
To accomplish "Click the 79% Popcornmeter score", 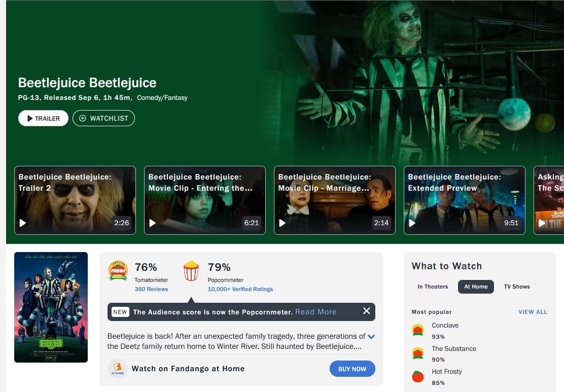I will [219, 267].
